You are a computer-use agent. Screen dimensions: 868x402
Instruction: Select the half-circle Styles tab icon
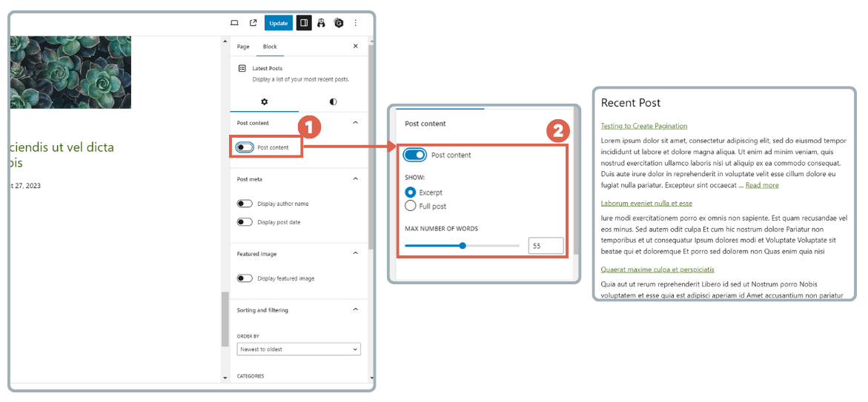click(x=333, y=101)
